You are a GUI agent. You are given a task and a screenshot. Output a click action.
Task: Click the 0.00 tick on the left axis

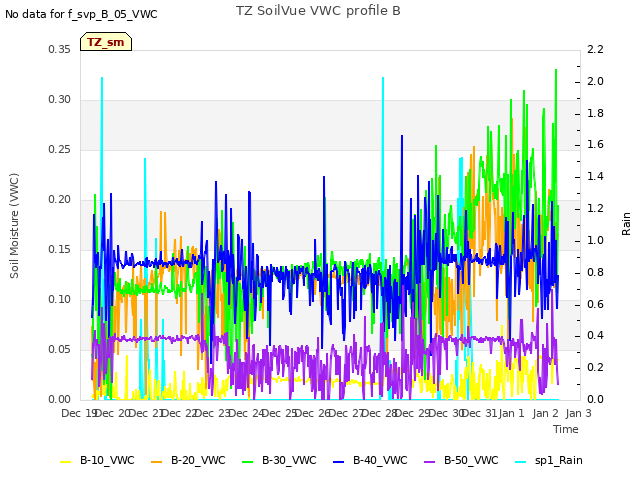[59, 399]
